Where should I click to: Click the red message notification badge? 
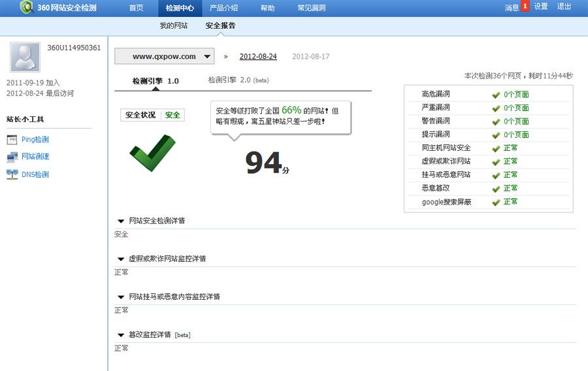(x=525, y=6)
